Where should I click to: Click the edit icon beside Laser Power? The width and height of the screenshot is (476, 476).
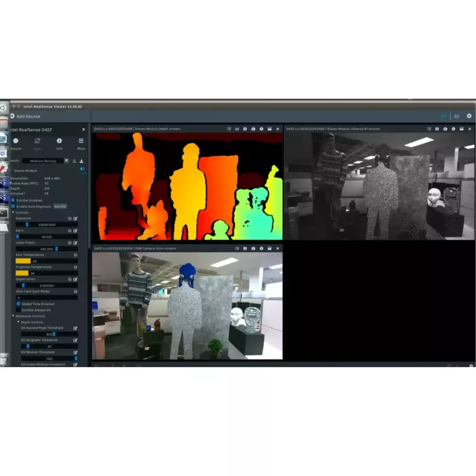[75, 243]
